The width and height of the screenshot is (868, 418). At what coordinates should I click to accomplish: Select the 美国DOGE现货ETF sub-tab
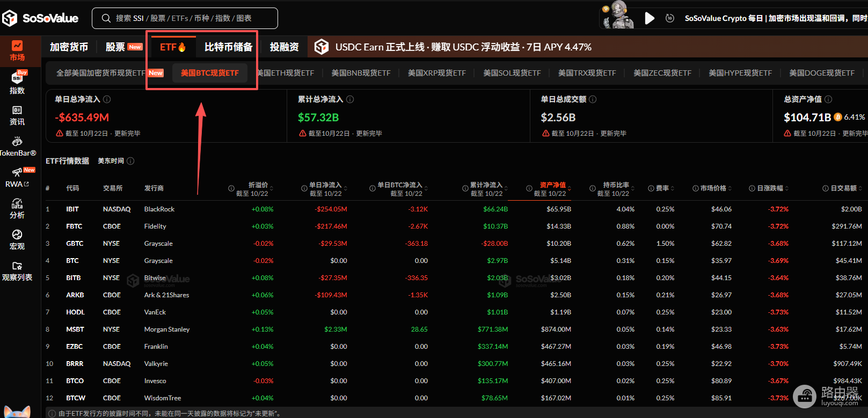click(822, 73)
